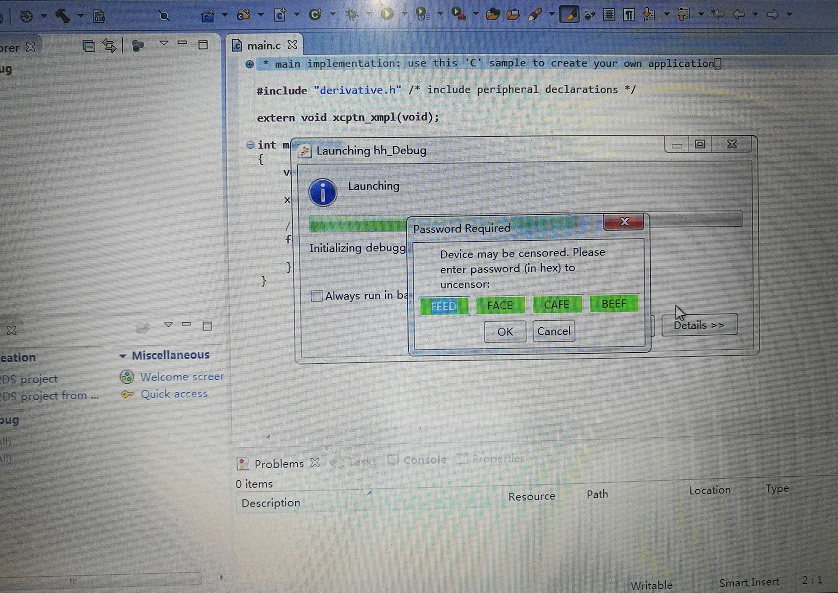
Task: Click the green New C++ class icon
Action: (x=315, y=14)
